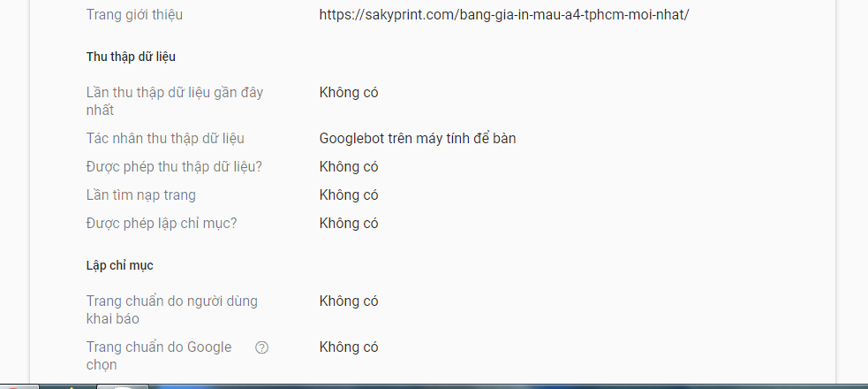Click Không có value for Google-selected canonical

point(349,347)
